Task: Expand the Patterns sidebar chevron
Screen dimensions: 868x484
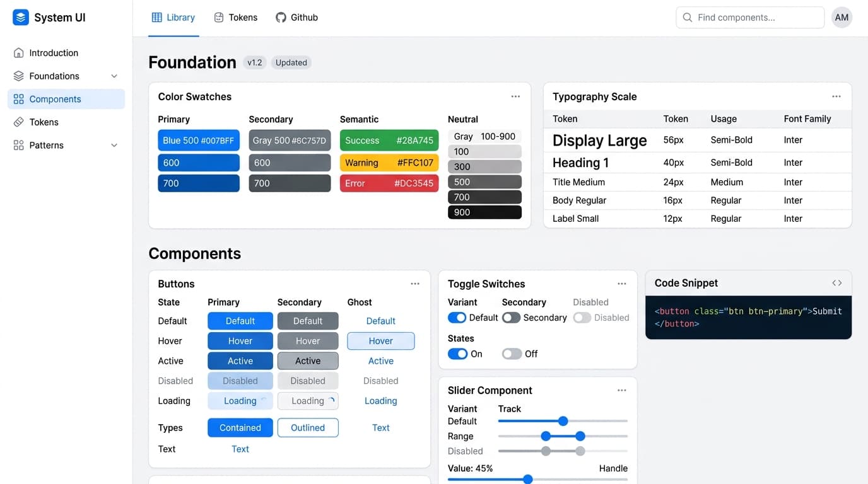Action: (114, 145)
